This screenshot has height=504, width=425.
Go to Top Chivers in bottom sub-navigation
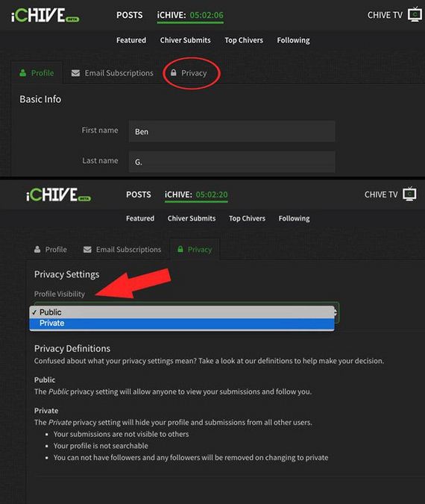coord(248,218)
